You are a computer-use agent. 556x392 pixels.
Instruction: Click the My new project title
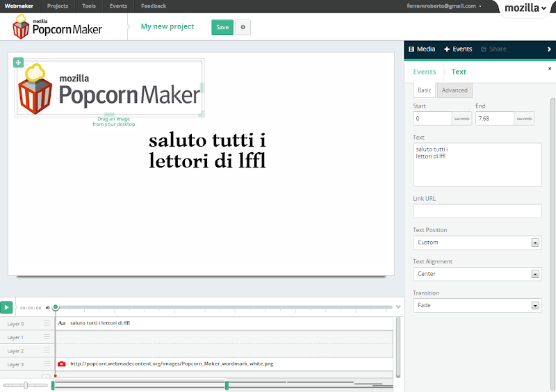[167, 26]
